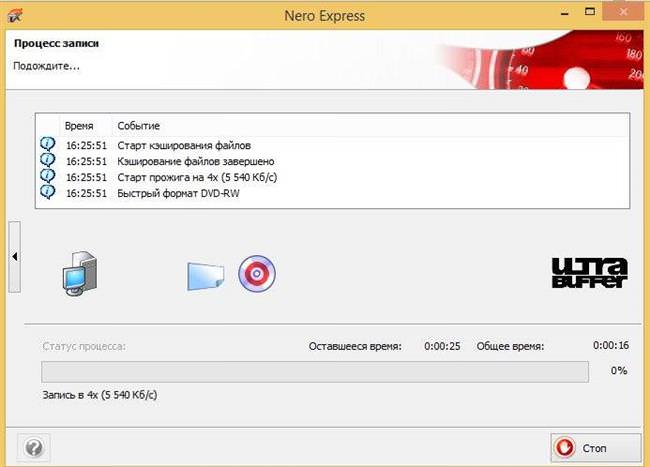Click the blue file sheet icon

206,276
